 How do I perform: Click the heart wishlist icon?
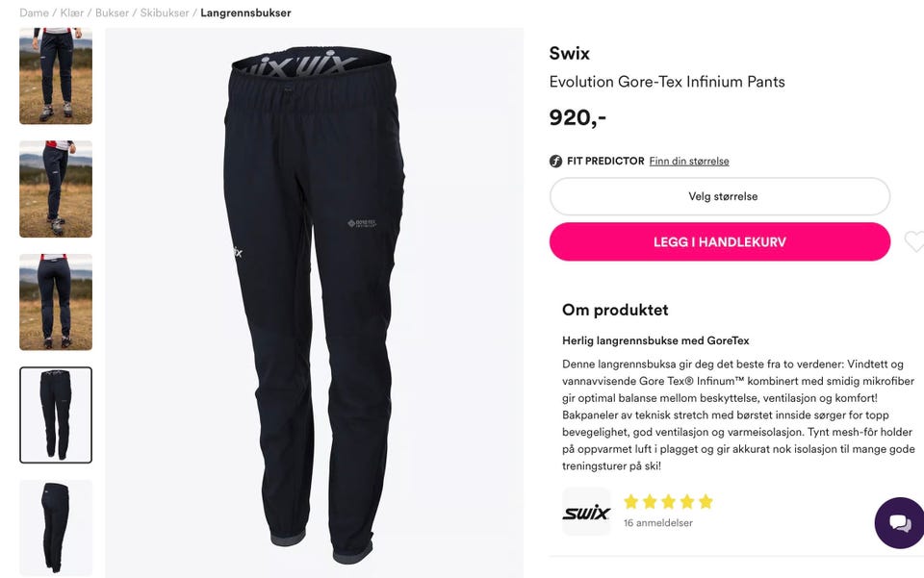coord(914,241)
